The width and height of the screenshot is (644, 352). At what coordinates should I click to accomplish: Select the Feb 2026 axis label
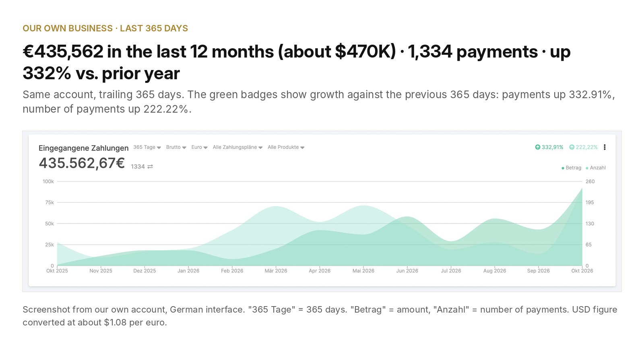[x=232, y=271]
